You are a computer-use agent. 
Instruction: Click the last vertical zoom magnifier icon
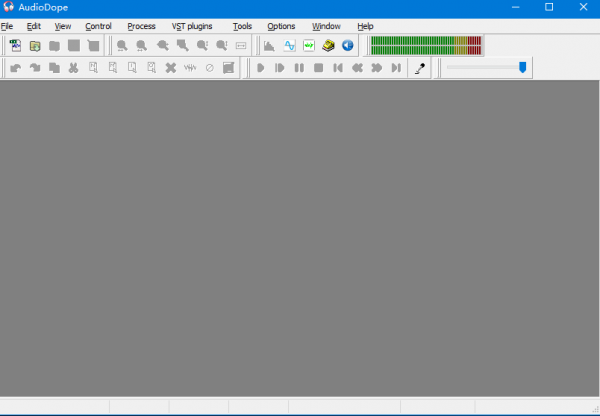(x=222, y=46)
